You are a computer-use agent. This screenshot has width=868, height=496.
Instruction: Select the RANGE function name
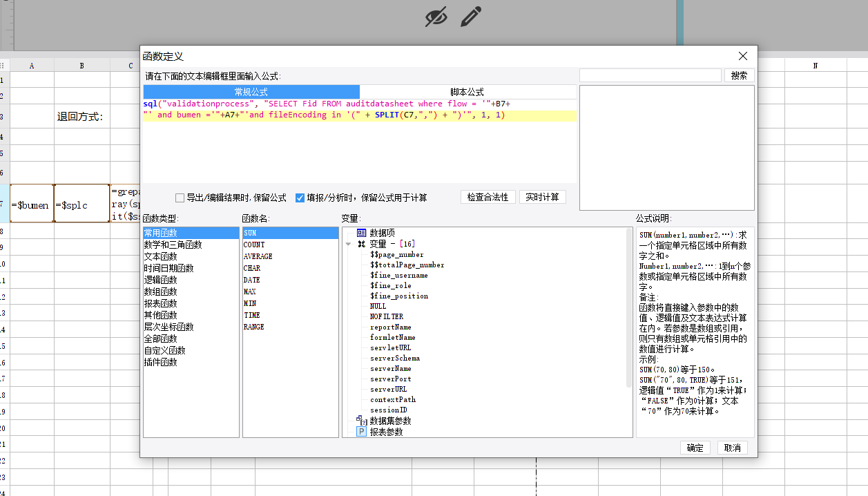(x=291, y=327)
